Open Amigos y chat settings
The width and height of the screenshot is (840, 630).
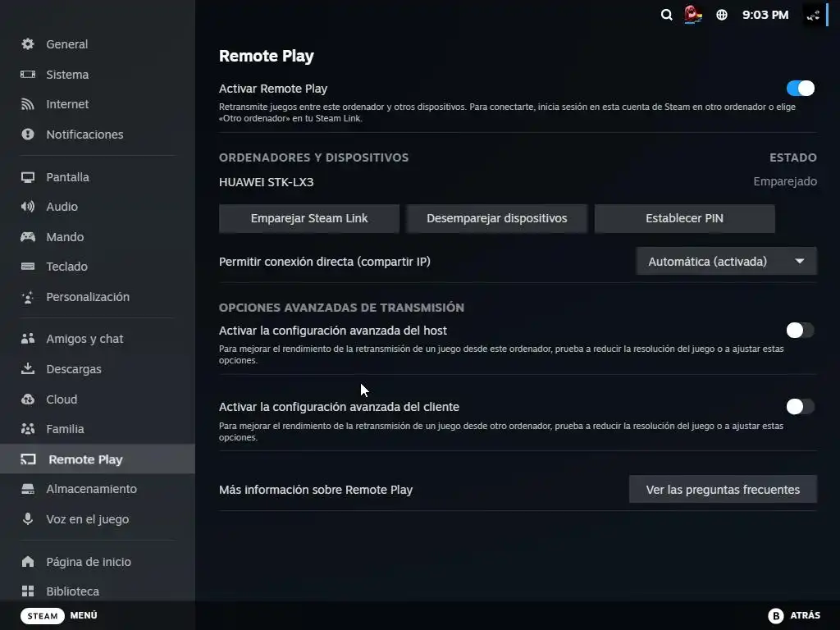(98, 339)
